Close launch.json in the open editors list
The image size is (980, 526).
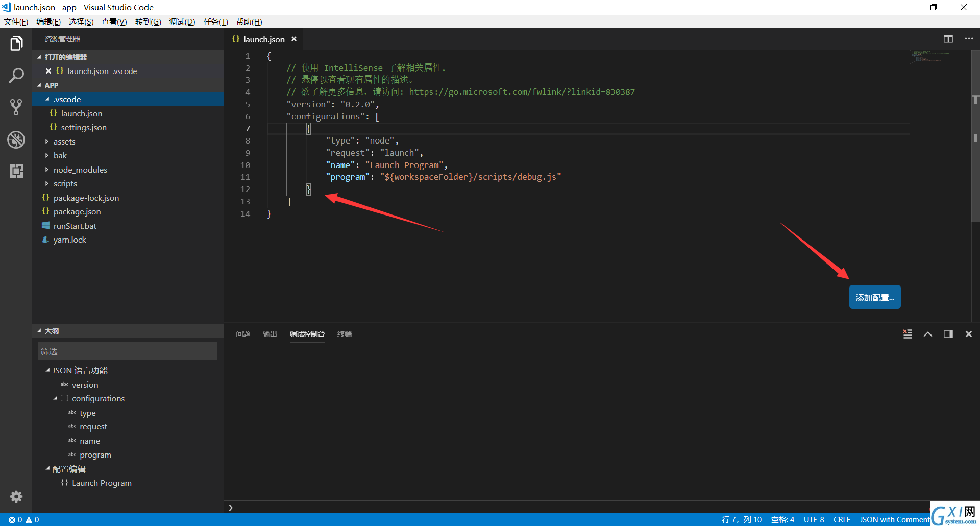tap(48, 71)
